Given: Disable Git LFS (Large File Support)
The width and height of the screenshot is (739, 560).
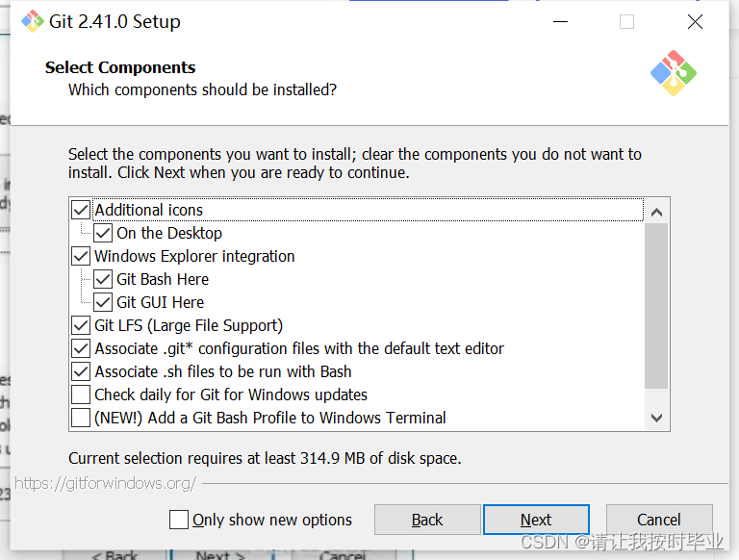Looking at the screenshot, I should (81, 325).
